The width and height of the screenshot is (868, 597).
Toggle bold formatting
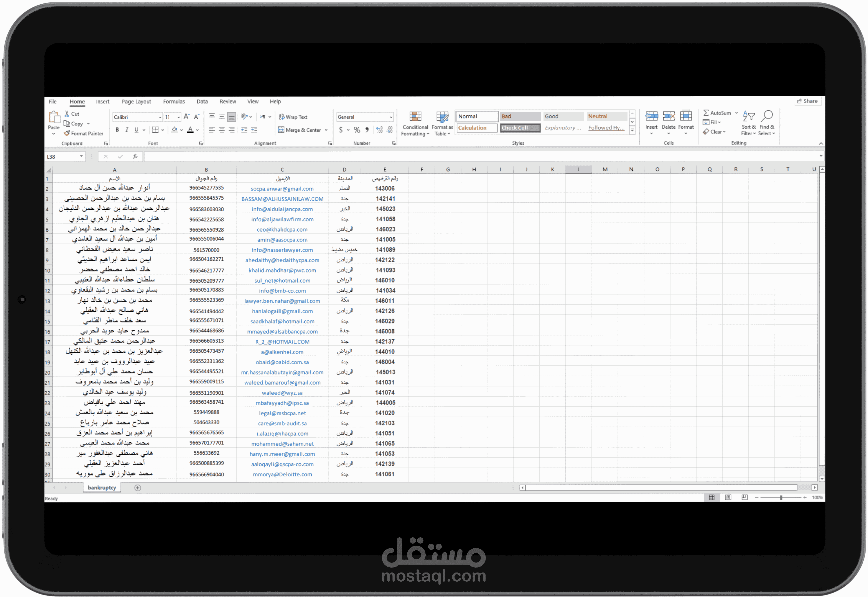tap(117, 130)
